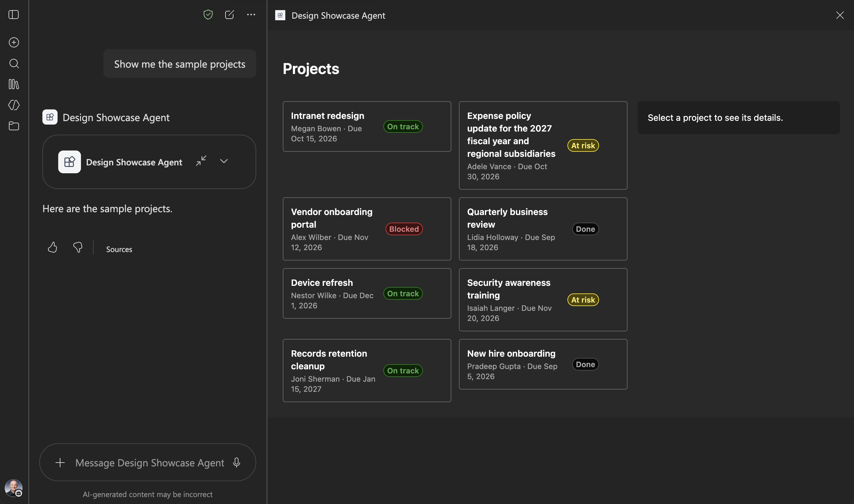
Task: Click On track badge on Device refresh
Action: pyautogui.click(x=403, y=293)
